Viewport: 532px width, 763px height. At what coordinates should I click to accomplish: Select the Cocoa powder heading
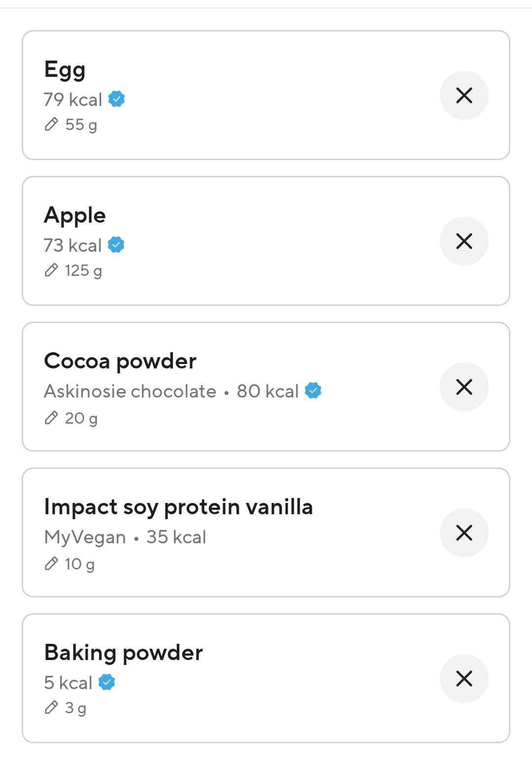[x=120, y=361]
